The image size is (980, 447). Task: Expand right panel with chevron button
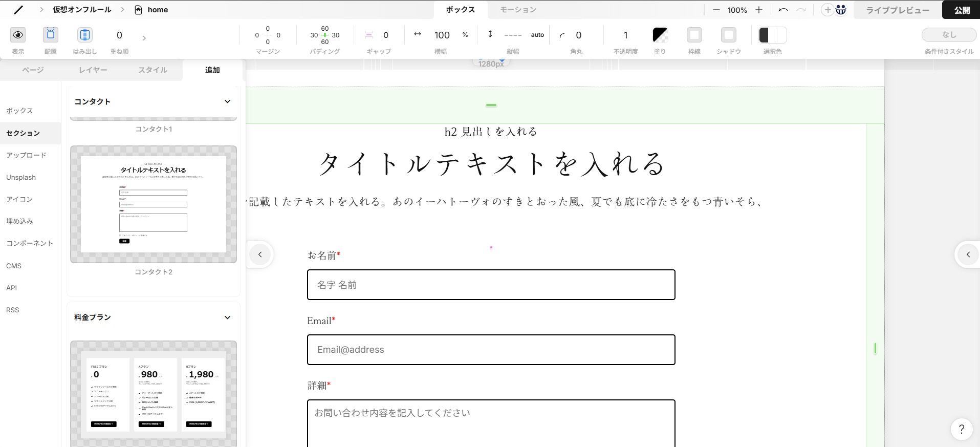coord(968,254)
